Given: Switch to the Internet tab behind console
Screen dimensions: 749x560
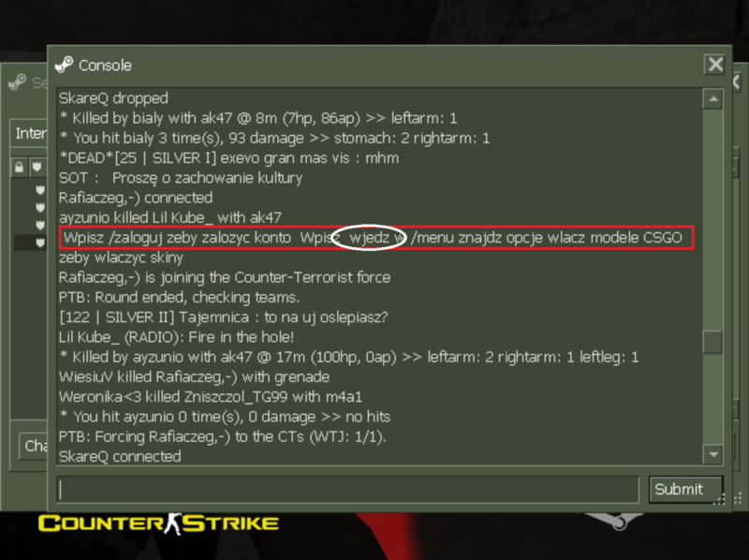Looking at the screenshot, I should coord(30,133).
